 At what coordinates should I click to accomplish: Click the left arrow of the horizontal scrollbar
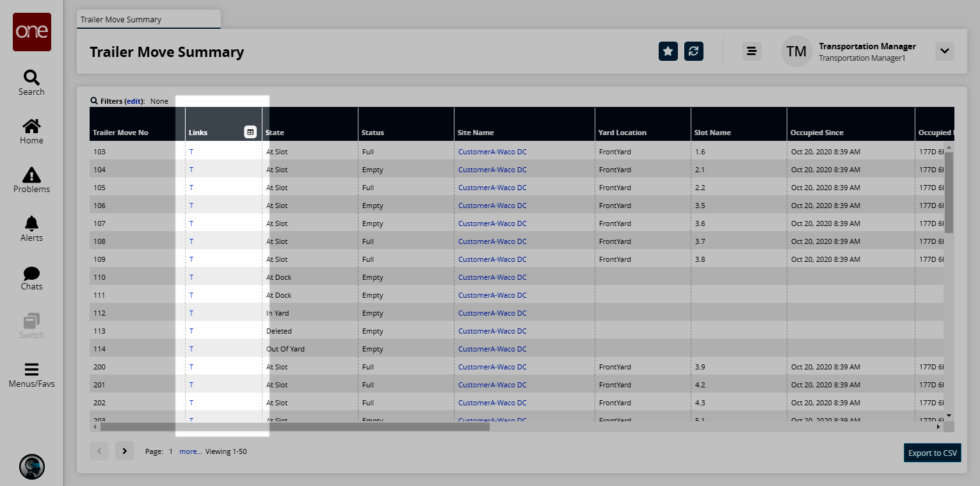click(95, 426)
